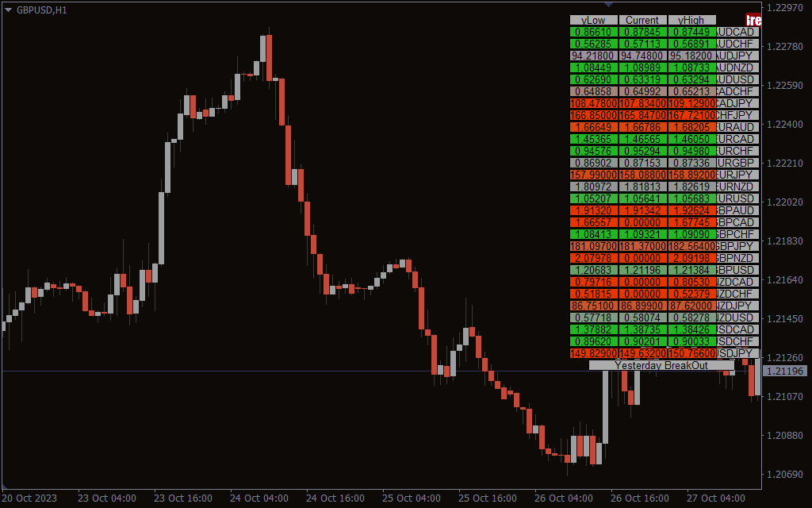
Task: Pick the NZDUSD symbol label
Action: 738,317
